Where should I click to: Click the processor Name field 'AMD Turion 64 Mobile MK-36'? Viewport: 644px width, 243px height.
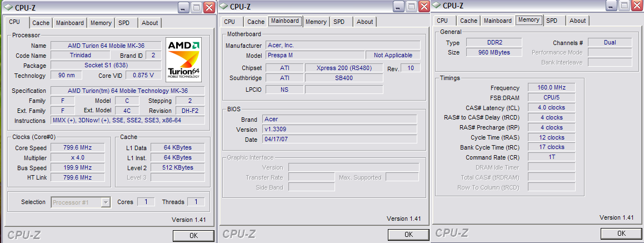106,46
